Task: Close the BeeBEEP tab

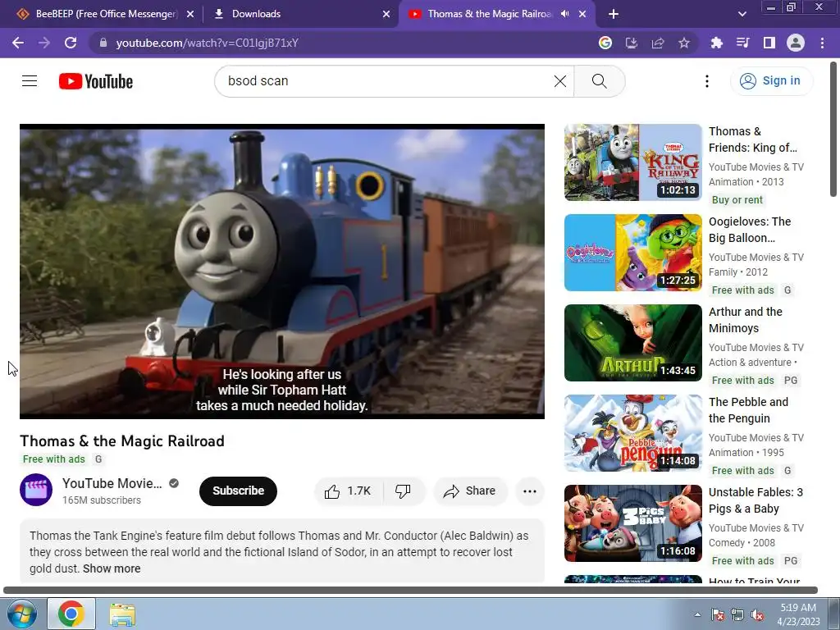Action: click(x=190, y=14)
